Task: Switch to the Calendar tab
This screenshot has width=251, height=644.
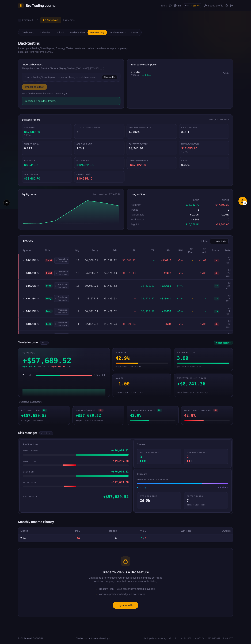Action: click(x=45, y=32)
